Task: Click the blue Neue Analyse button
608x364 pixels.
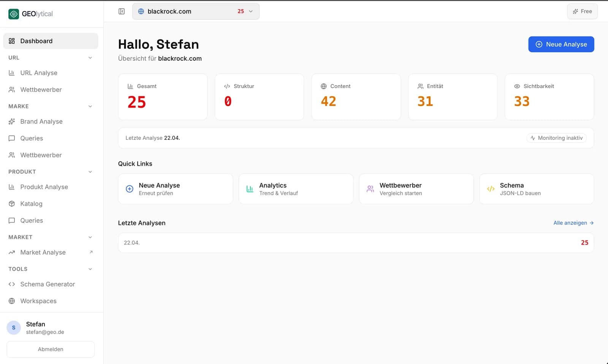Action: point(561,44)
